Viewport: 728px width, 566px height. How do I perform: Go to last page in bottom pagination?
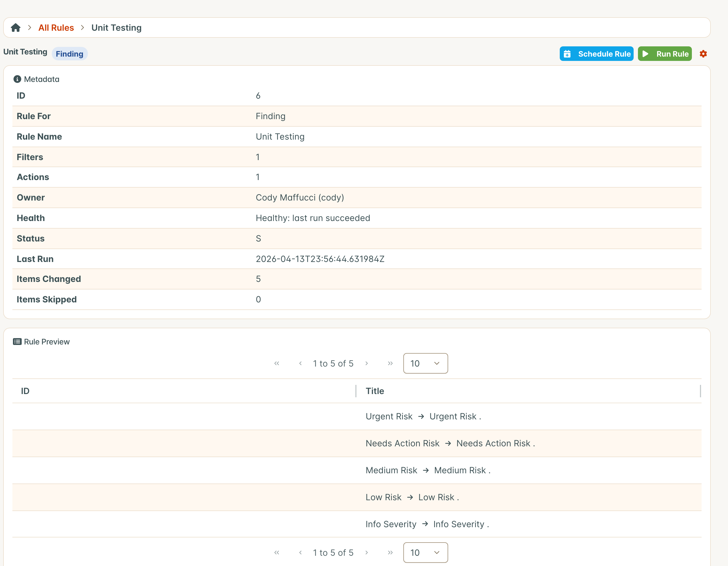pyautogui.click(x=390, y=552)
